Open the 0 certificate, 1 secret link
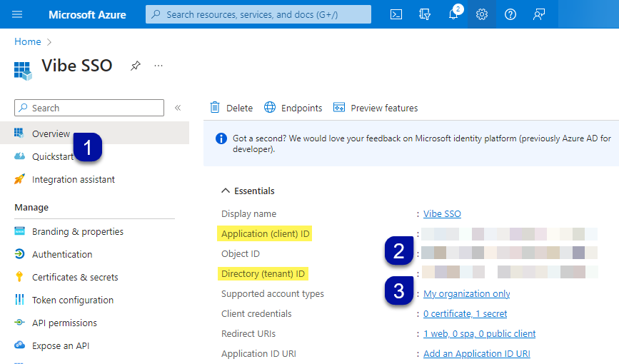 click(465, 313)
